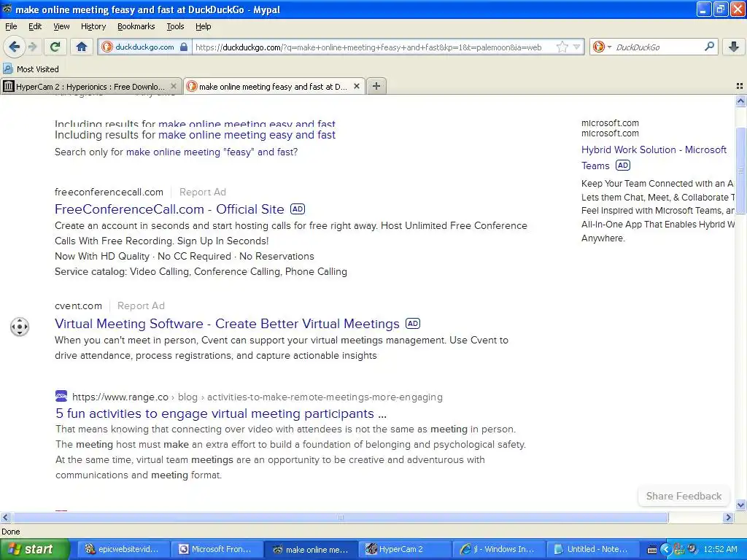
Task: Click vertical scrollbar up arrow
Action: 740,101
